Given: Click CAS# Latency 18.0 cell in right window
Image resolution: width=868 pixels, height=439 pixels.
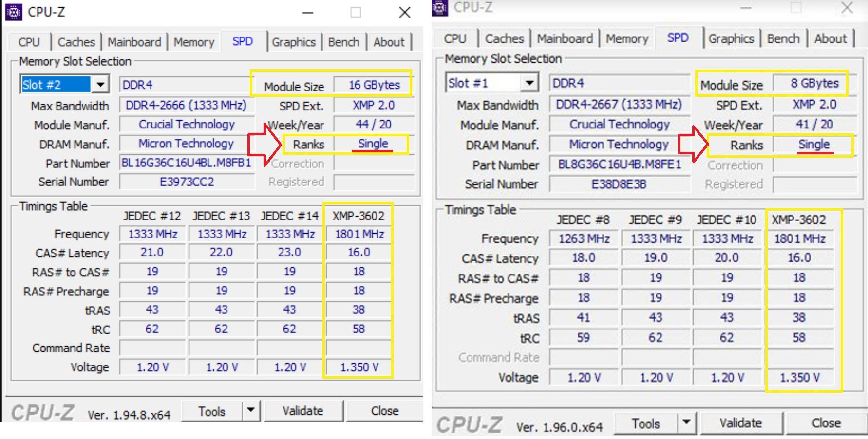Looking at the screenshot, I should [584, 258].
